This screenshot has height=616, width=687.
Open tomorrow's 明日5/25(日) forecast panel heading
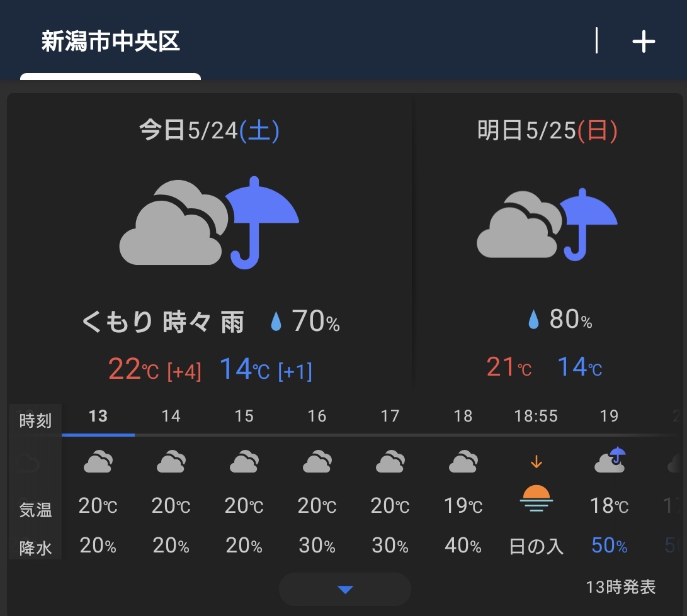(x=547, y=130)
